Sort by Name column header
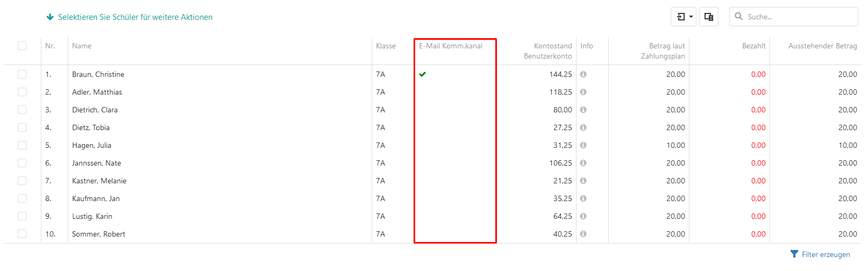Screen dimensions: 868x271 (82, 46)
